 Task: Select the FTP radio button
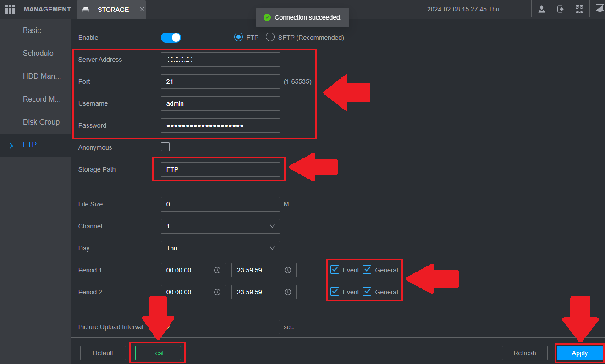point(238,37)
